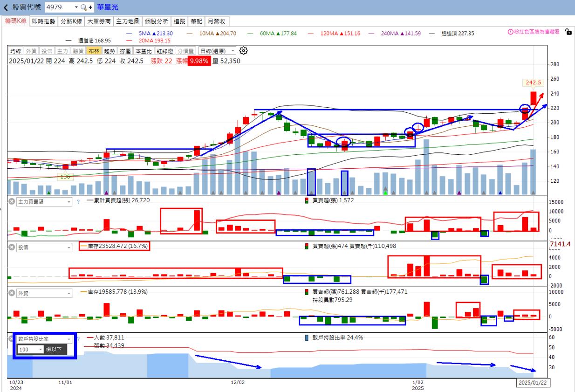Viewport: 575px width, 392px height.
Task: Switch to the 主力地圖 tab
Action: pyautogui.click(x=128, y=21)
